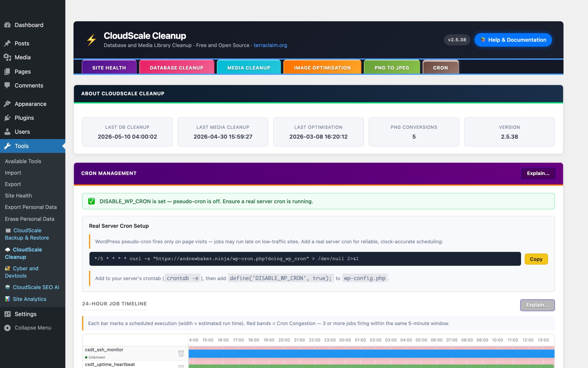Open the Export submenu item
Viewport: 588px width, 368px height.
pos(13,184)
